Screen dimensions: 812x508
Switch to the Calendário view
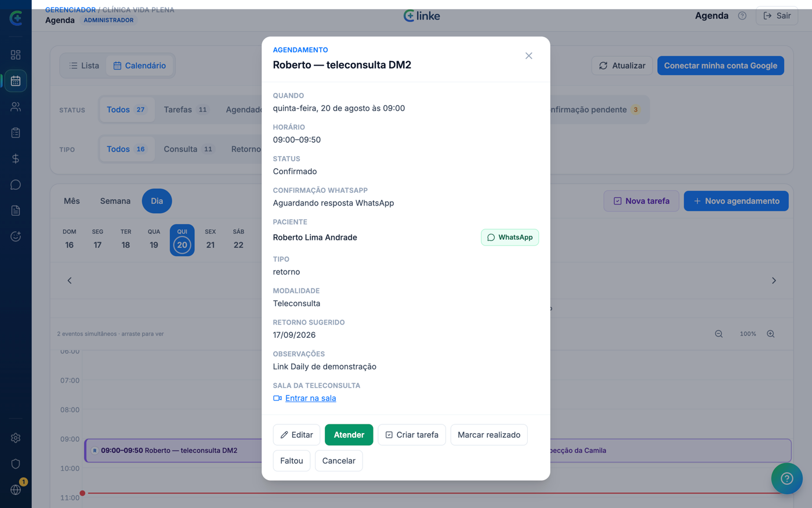140,66
